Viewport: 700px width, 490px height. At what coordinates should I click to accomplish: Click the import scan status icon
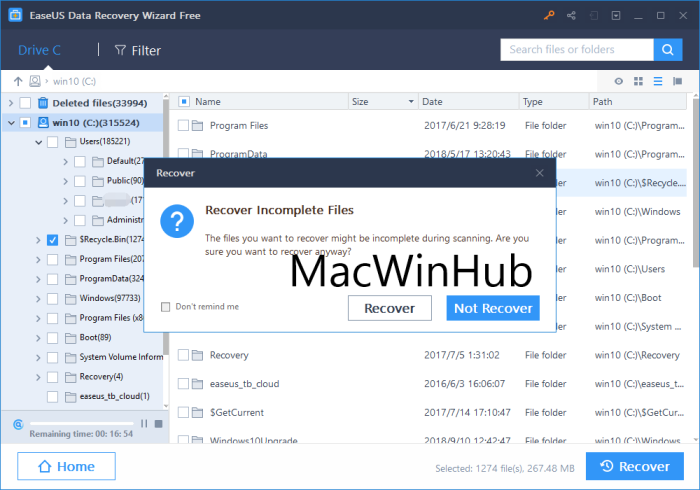(x=593, y=16)
